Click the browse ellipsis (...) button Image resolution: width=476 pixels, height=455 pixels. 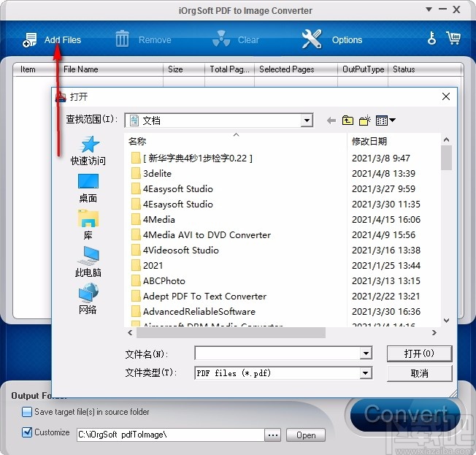coord(272,435)
